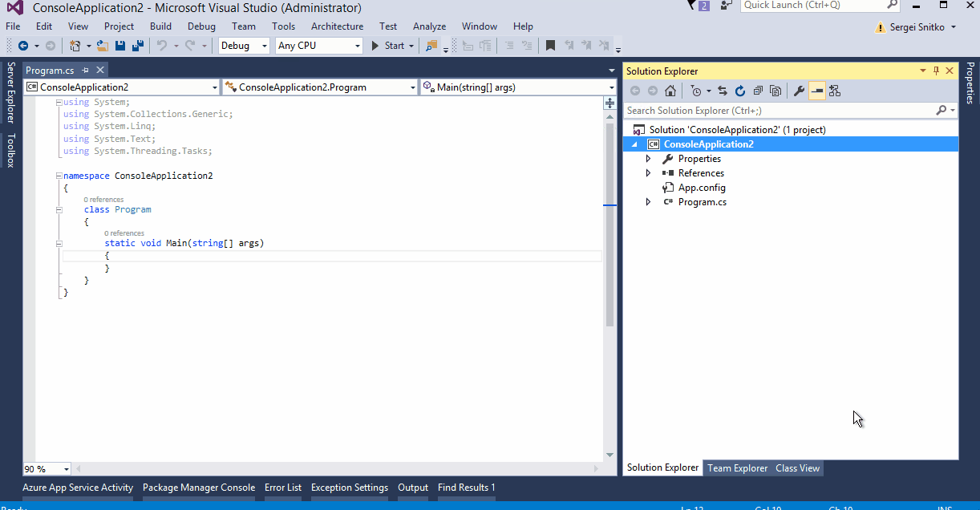Open the Solution Explorer Home view
Image resolution: width=980 pixels, height=510 pixels.
(670, 91)
